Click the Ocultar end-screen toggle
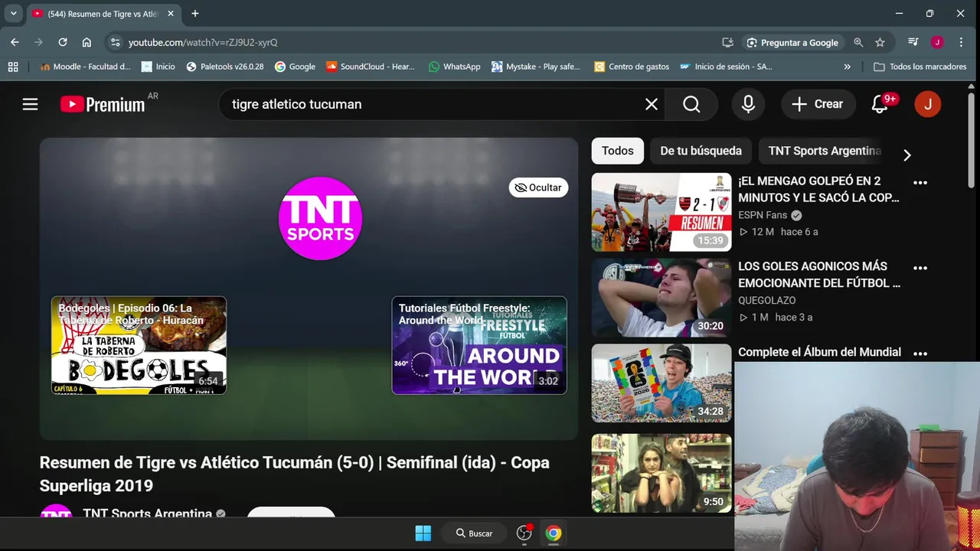 pos(538,187)
